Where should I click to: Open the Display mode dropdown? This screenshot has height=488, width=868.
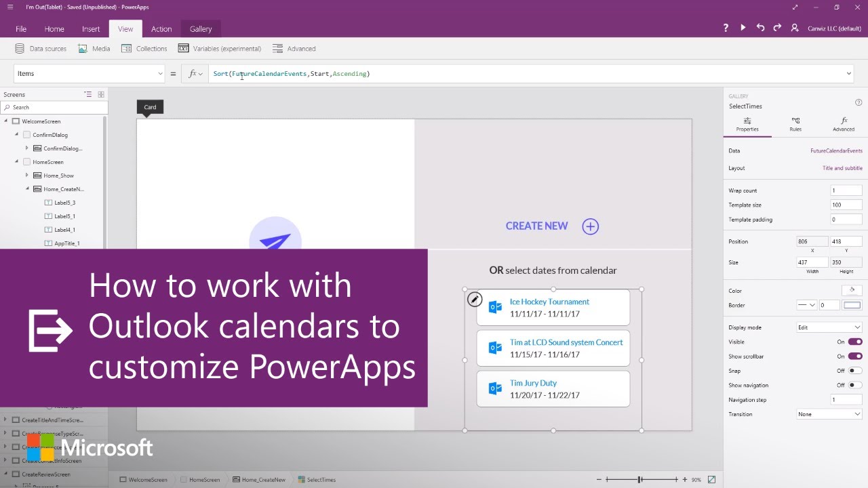pos(829,327)
